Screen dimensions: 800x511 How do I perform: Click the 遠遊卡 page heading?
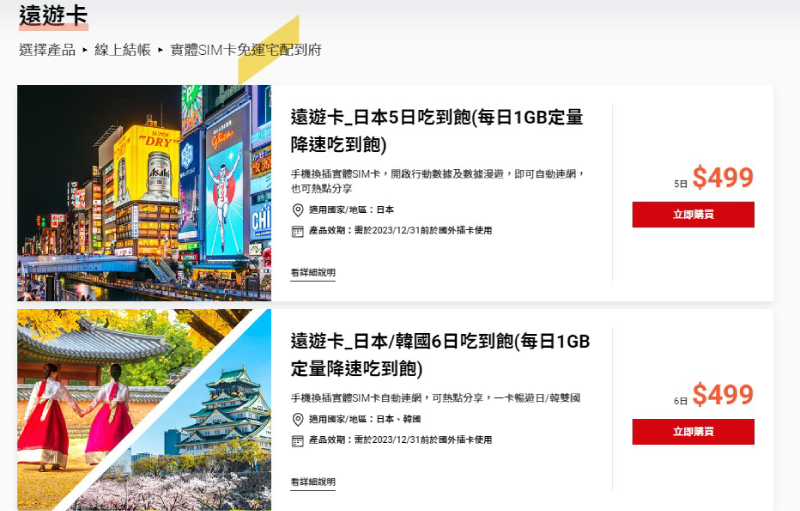54,15
